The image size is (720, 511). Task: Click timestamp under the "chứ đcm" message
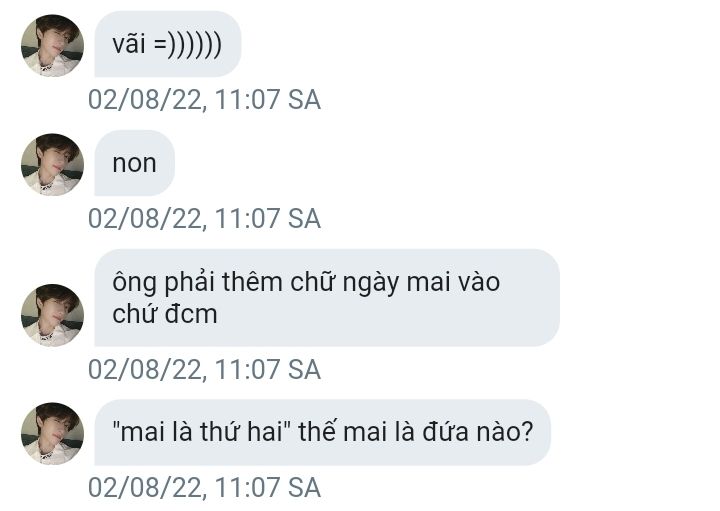click(x=204, y=370)
